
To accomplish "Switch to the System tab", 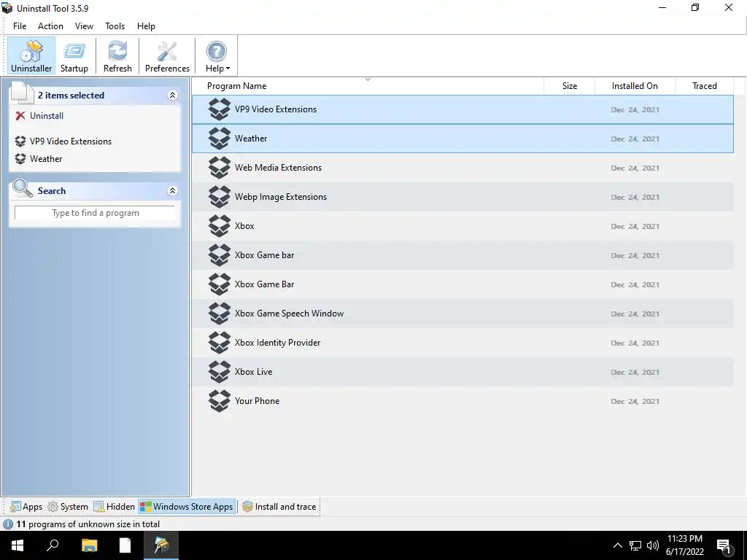I will pos(68,507).
